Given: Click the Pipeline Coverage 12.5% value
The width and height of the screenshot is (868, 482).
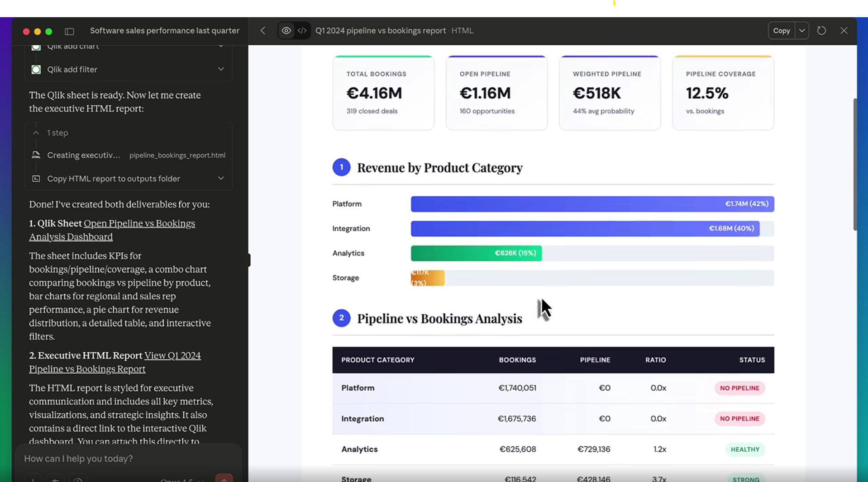Looking at the screenshot, I should 707,93.
